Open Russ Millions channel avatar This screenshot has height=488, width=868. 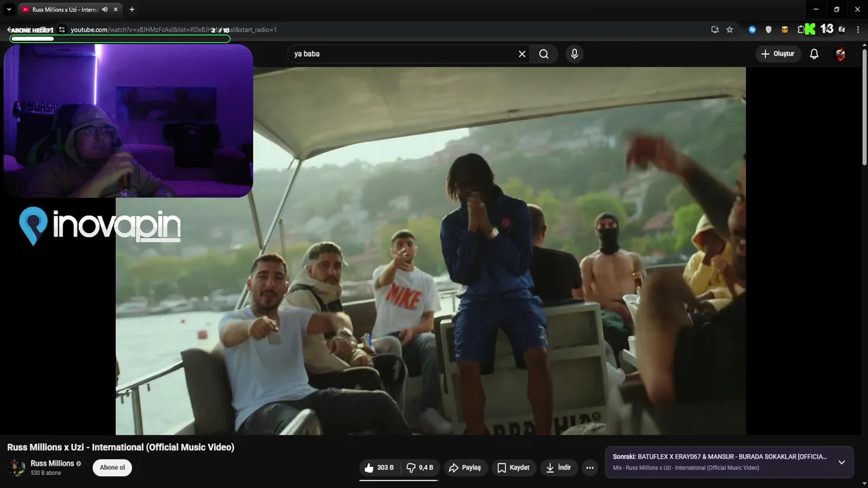(17, 468)
